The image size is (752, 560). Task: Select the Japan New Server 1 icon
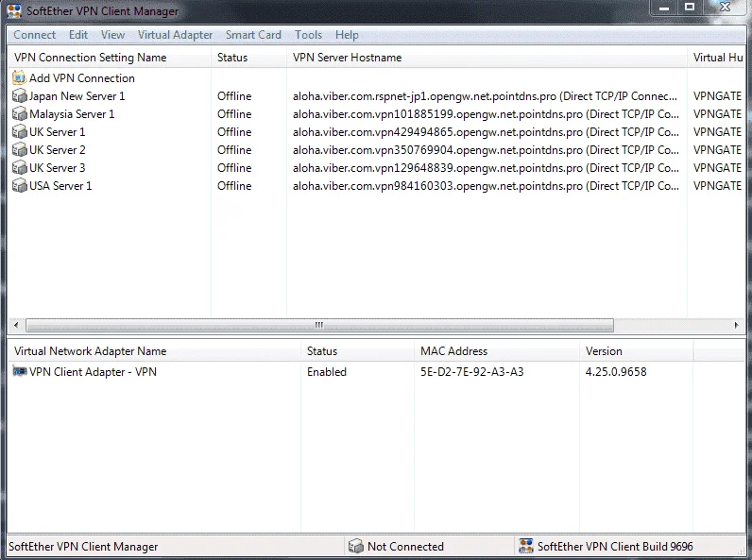(x=19, y=96)
